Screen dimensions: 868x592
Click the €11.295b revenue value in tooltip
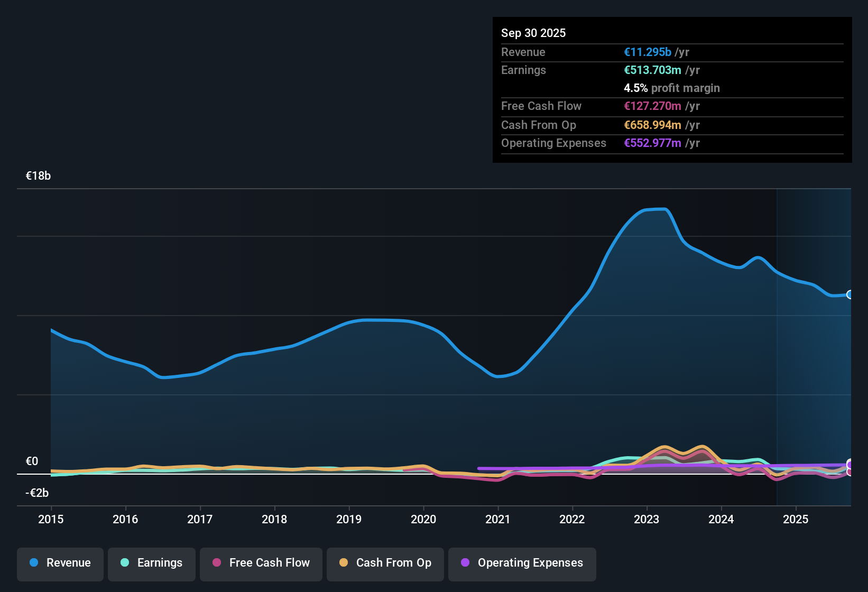coord(647,52)
